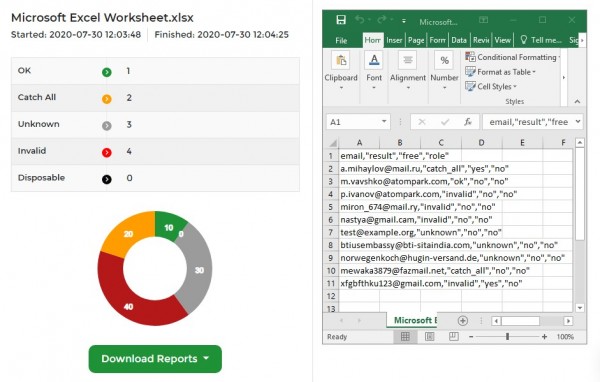Open the File tab
This screenshot has width=600, height=382.
pyautogui.click(x=341, y=40)
